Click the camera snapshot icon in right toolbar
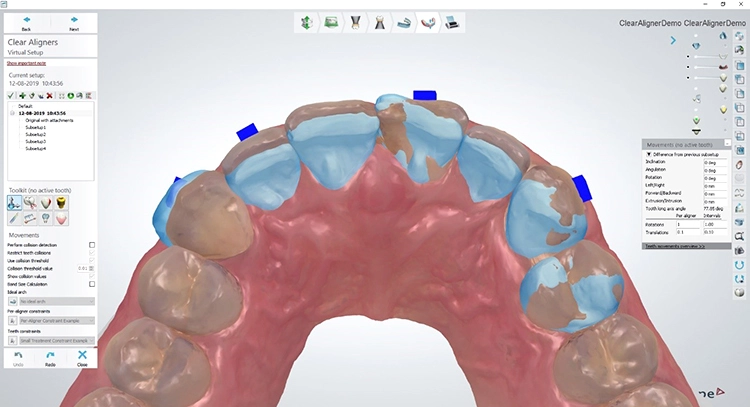The width and height of the screenshot is (750, 407). pos(739,251)
